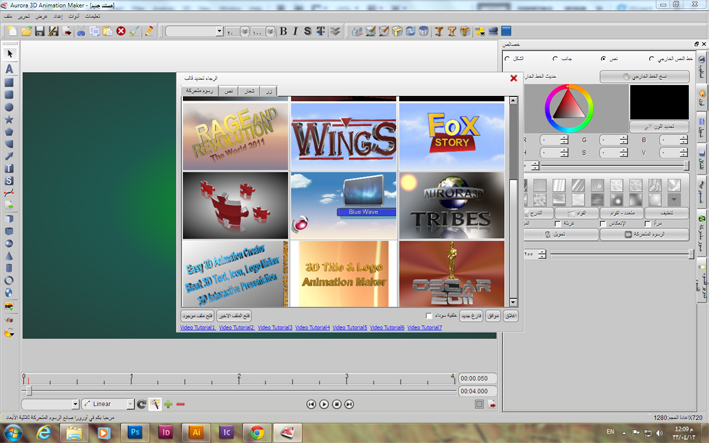Click the blue square icon in toolbar
The image size is (709, 443).
506,31
